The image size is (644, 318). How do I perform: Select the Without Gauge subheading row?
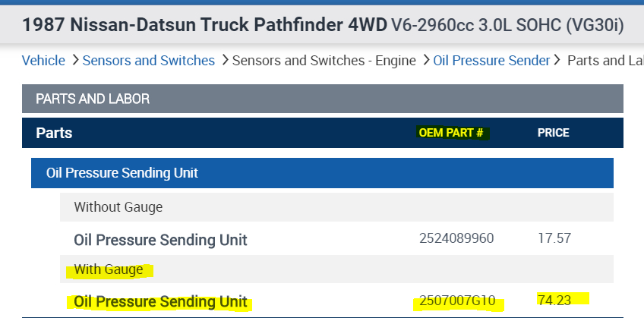tap(118, 206)
